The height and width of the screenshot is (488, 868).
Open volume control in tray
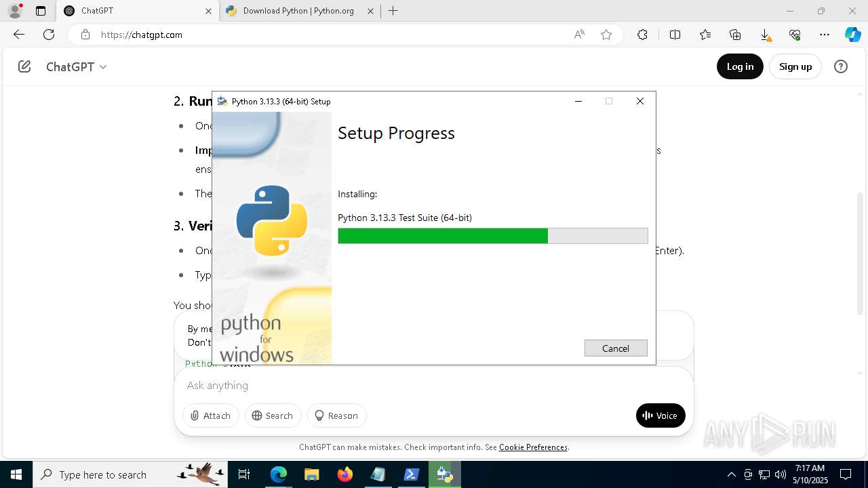(x=781, y=474)
